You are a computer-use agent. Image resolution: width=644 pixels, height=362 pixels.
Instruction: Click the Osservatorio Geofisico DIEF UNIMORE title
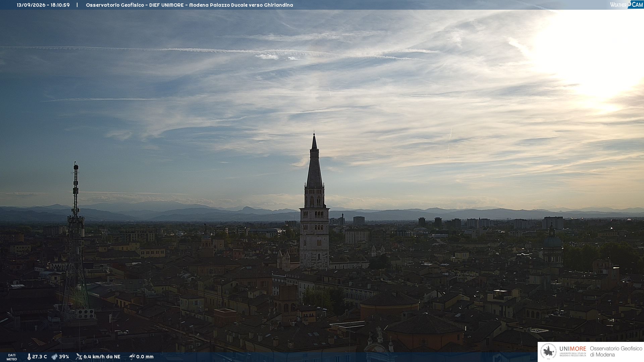pos(190,5)
